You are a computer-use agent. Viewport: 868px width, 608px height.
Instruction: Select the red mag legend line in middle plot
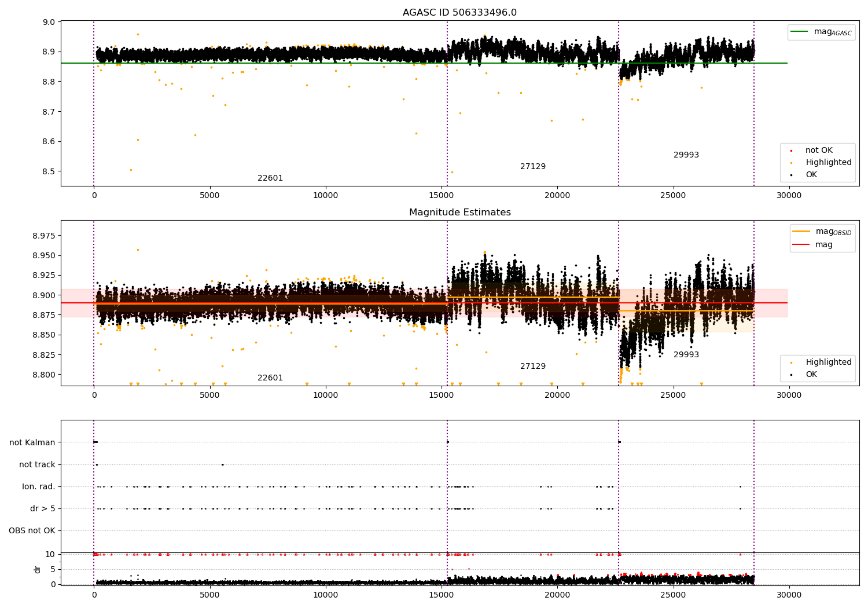click(801, 245)
